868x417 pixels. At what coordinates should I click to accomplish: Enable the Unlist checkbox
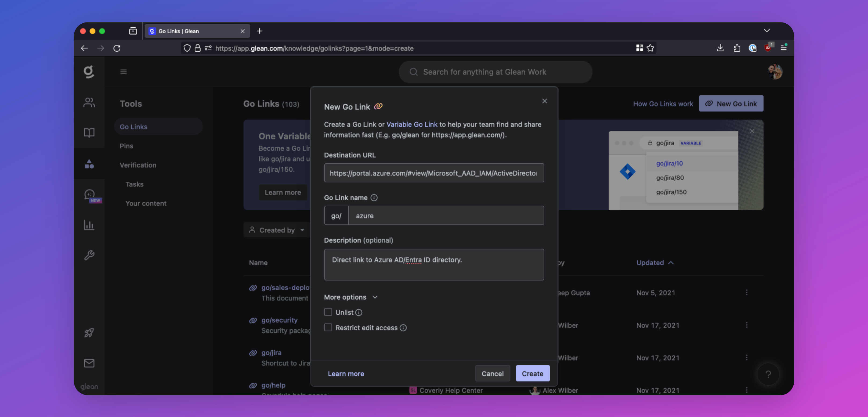tap(328, 312)
